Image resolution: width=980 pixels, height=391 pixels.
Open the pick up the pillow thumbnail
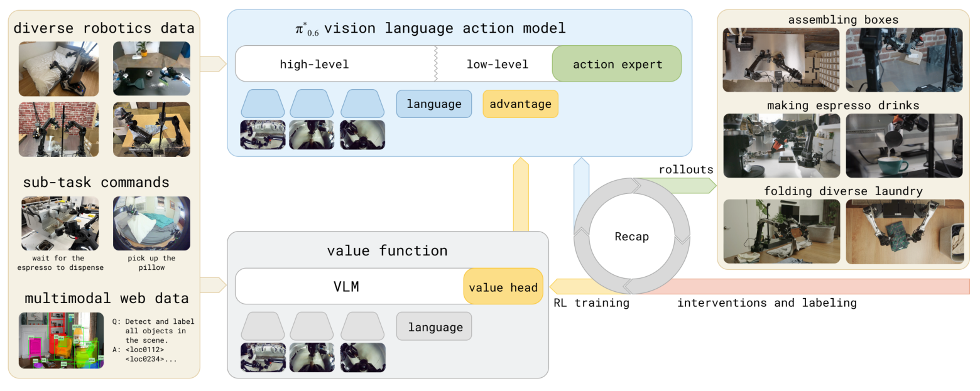151,223
